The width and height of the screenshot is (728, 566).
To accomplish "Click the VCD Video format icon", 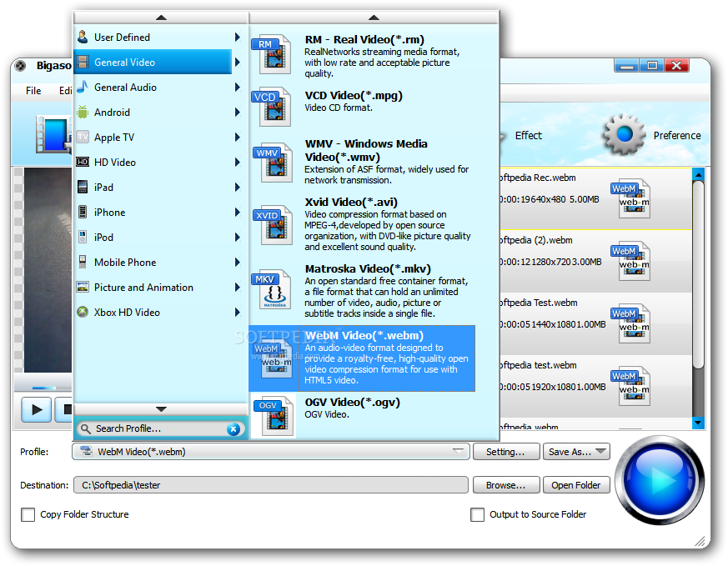I will 272,108.
